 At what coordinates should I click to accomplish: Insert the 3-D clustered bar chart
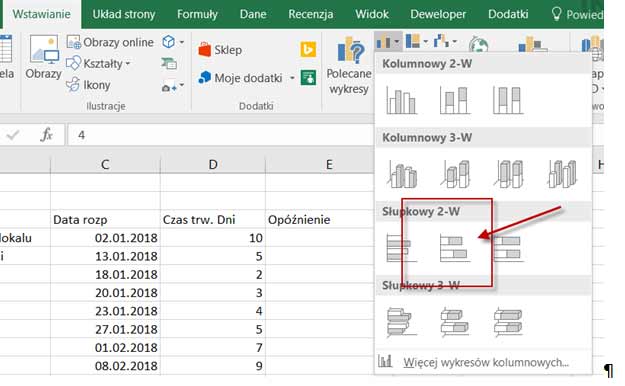[x=401, y=321]
